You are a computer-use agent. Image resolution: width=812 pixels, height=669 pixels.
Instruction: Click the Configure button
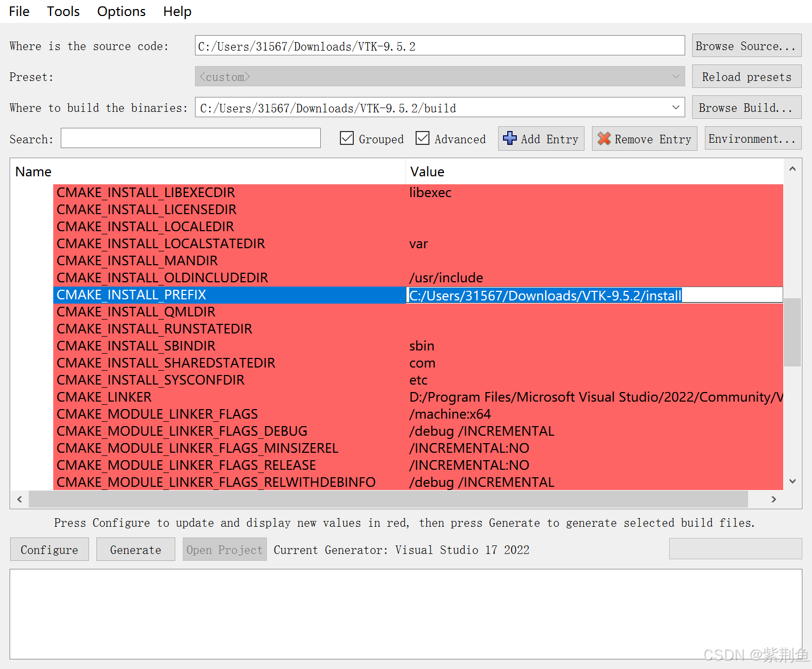(50, 550)
